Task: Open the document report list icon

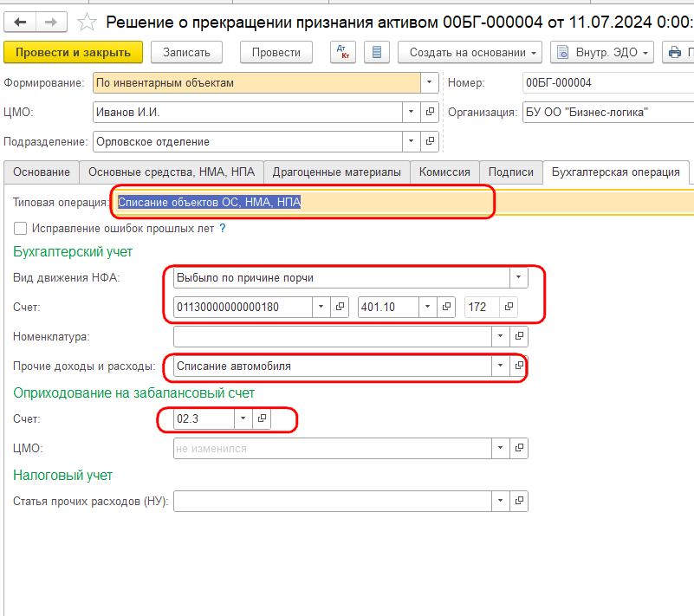Action: (x=377, y=52)
